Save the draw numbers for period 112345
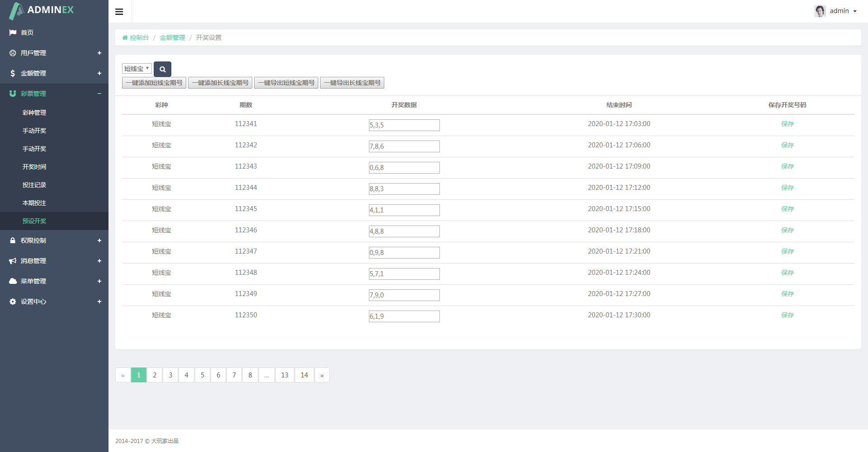This screenshot has width=868, height=452. (x=787, y=209)
